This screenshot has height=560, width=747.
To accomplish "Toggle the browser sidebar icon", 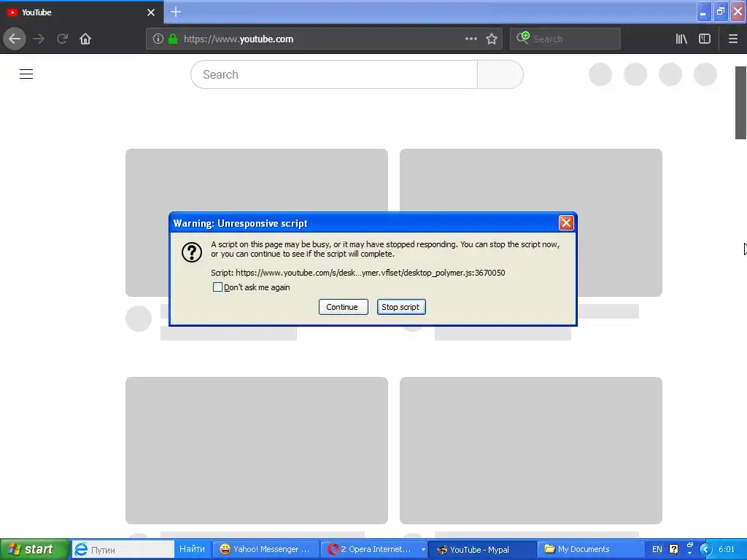I will point(705,39).
